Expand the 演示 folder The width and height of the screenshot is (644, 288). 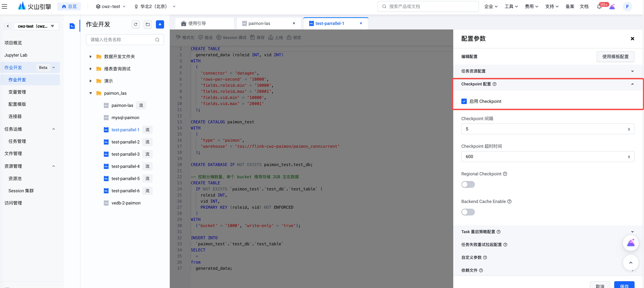[x=90, y=81]
